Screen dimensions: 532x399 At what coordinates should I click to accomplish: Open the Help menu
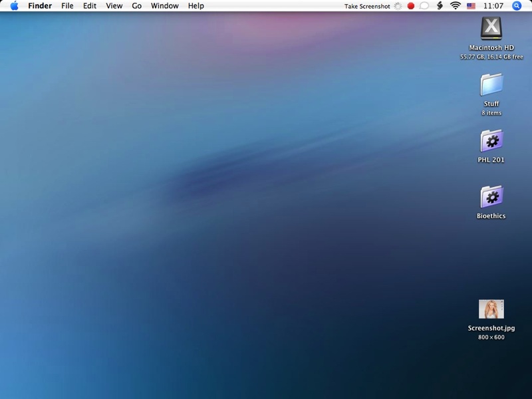click(x=196, y=6)
